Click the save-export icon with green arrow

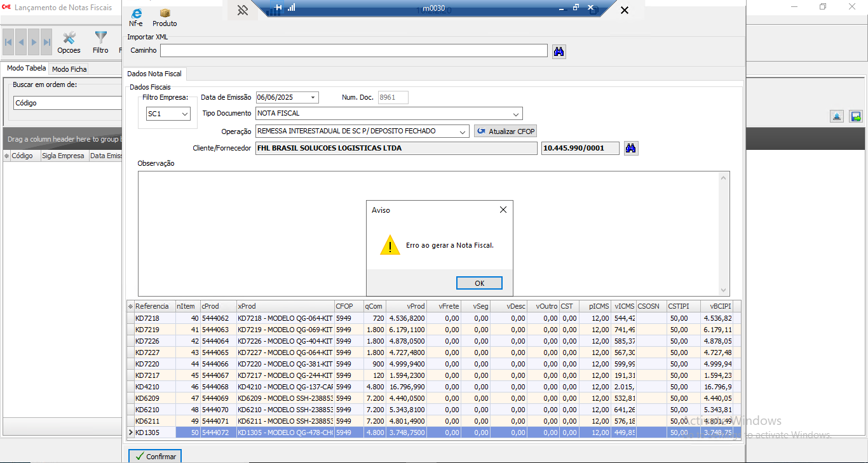click(x=856, y=116)
